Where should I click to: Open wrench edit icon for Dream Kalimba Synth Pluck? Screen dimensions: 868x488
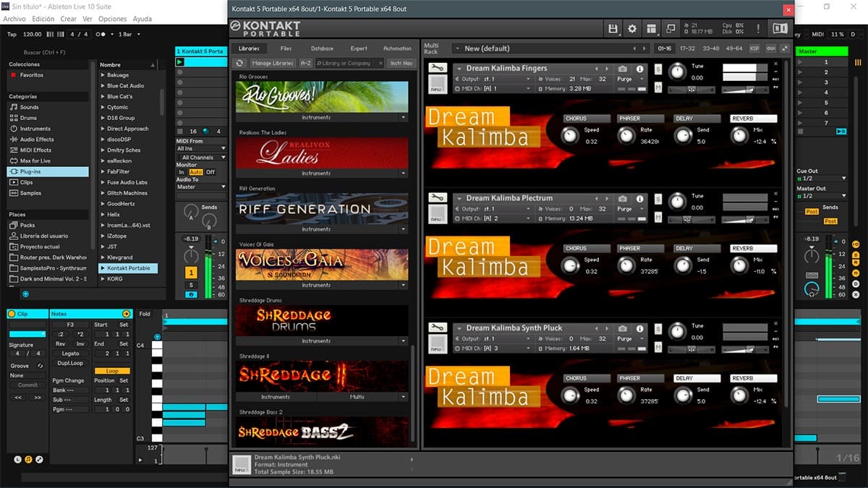pyautogui.click(x=437, y=328)
